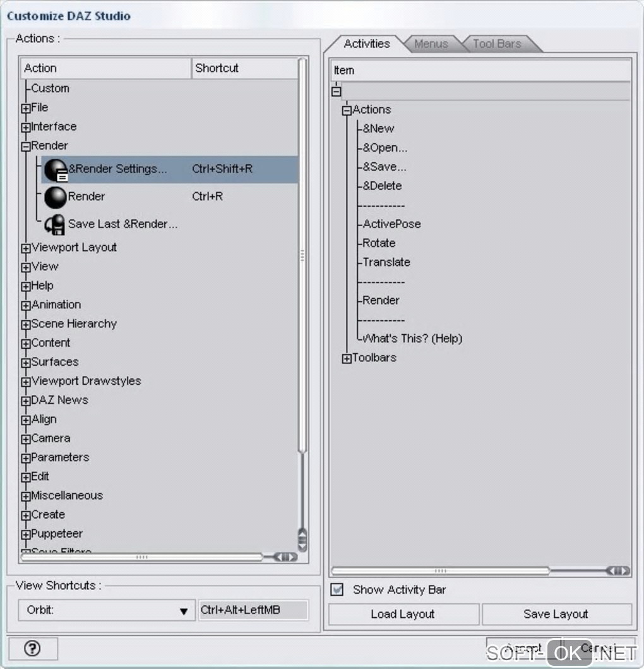Select the &Render Settings... action row
The width and height of the screenshot is (644, 669).
click(170, 169)
